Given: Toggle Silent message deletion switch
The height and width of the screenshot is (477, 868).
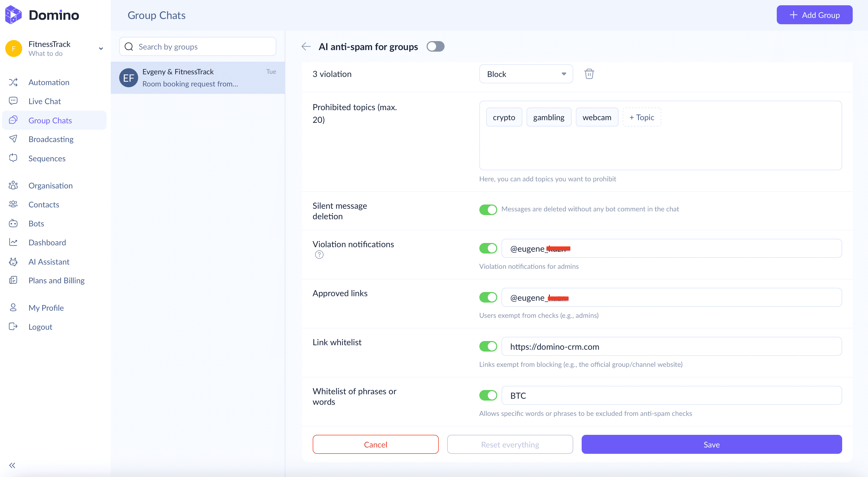Looking at the screenshot, I should pos(488,210).
